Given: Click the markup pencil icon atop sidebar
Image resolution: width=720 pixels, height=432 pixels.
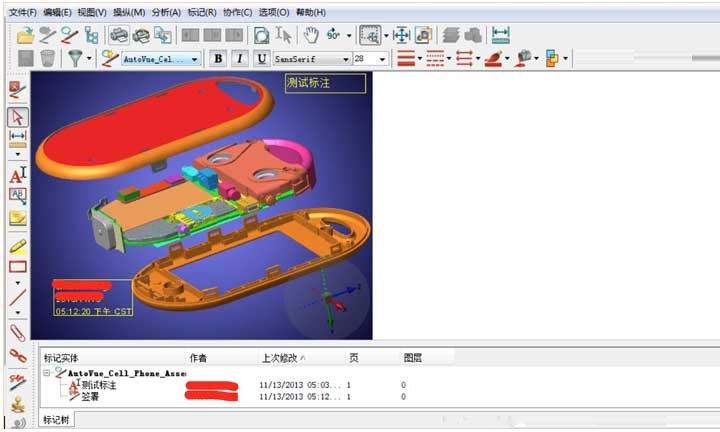Looking at the screenshot, I should [17, 90].
